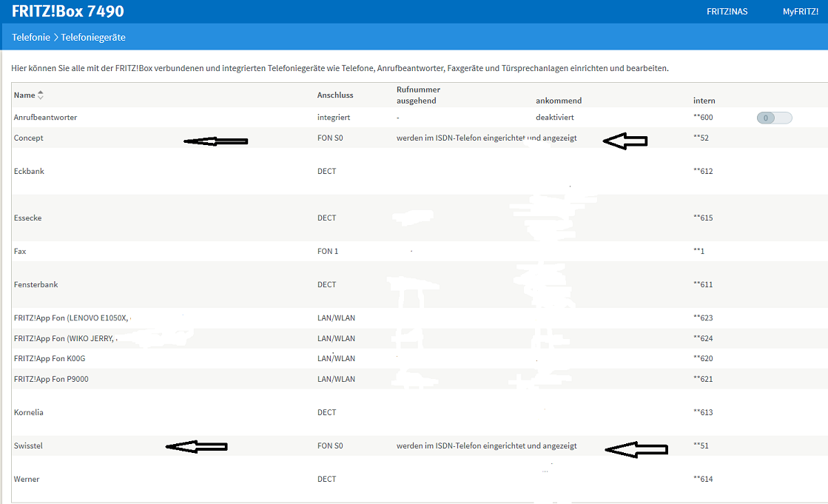This screenshot has width=828, height=504.
Task: Click the page description text
Action: coord(340,68)
